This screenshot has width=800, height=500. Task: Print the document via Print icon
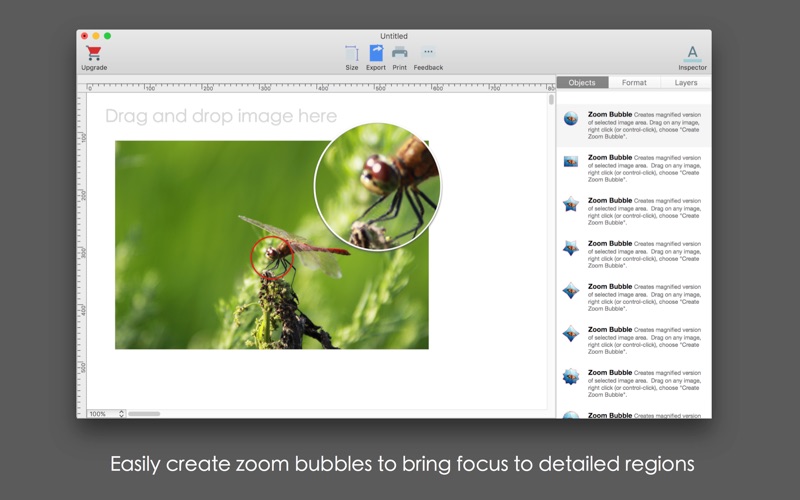click(x=399, y=52)
